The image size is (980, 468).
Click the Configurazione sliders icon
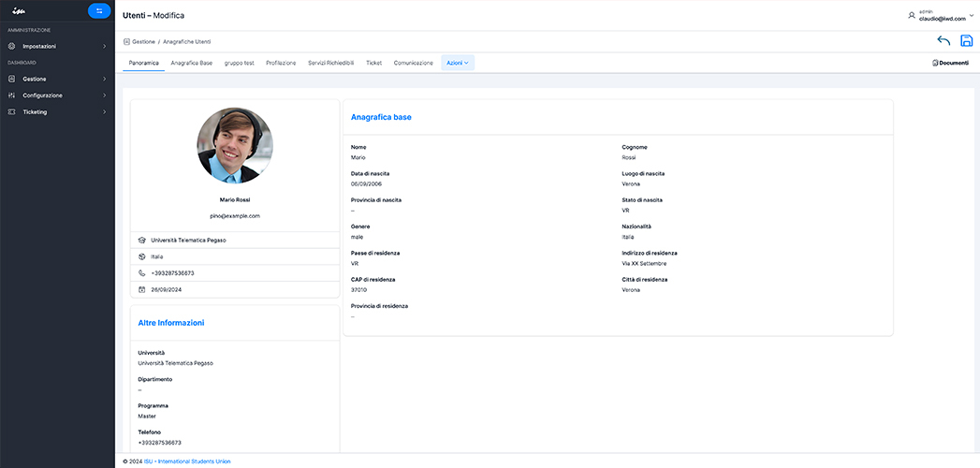tap(12, 95)
